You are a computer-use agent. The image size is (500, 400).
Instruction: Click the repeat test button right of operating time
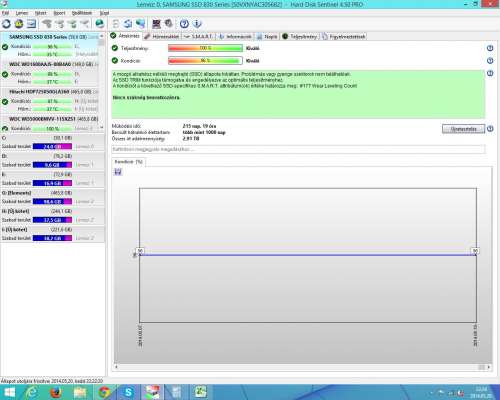[463, 129]
